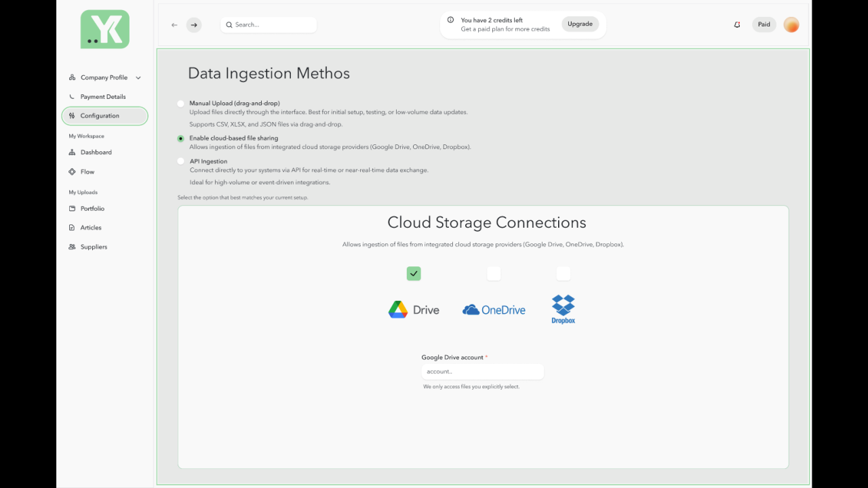Click 'You have 2 credits left' text
868x488 pixels.
pyautogui.click(x=492, y=20)
